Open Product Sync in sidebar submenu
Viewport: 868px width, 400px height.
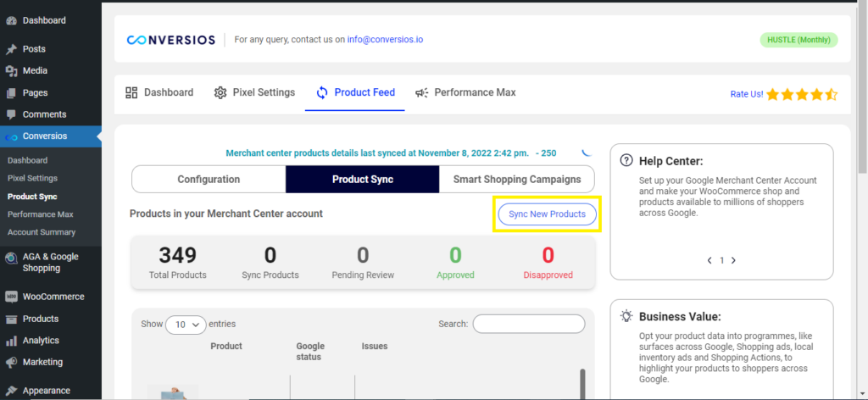tap(32, 197)
